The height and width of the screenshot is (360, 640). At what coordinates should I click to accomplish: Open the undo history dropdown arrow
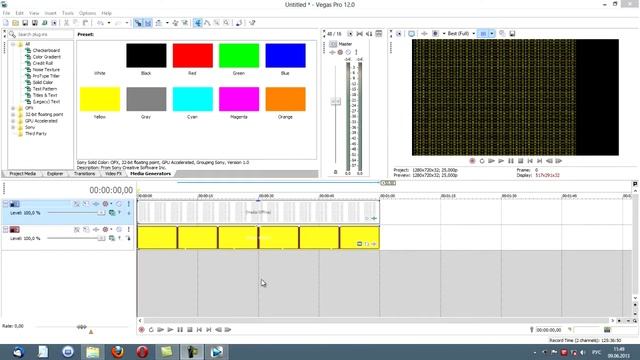(x=109, y=23)
